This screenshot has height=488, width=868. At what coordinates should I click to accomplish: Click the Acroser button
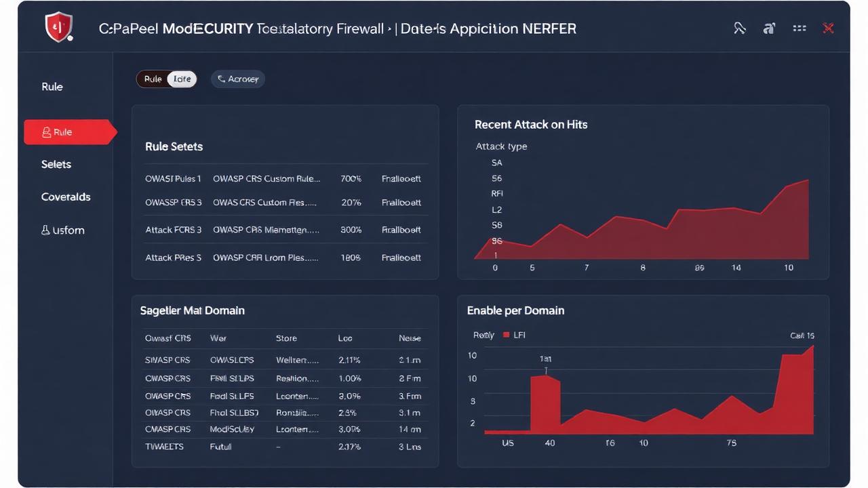(238, 79)
